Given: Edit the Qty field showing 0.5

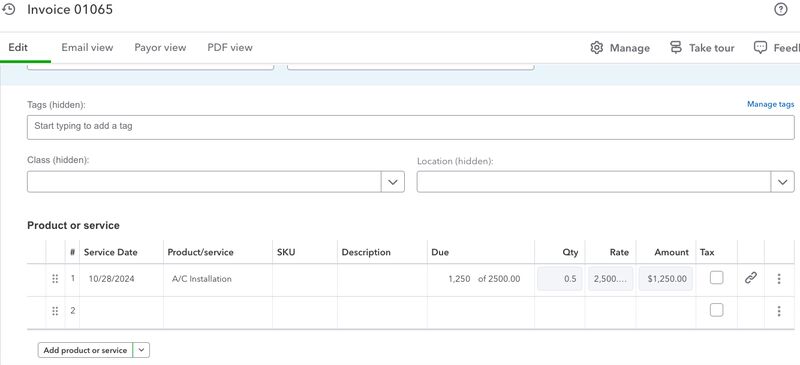Looking at the screenshot, I should point(560,279).
